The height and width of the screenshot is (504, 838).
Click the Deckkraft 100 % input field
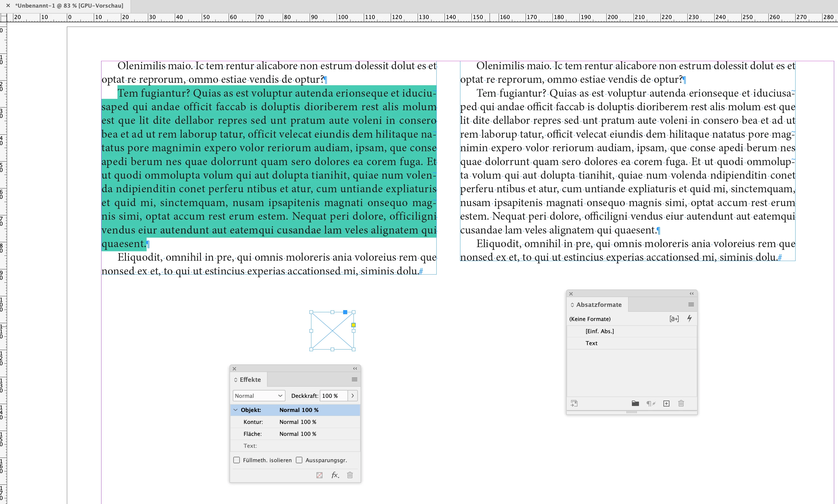333,396
